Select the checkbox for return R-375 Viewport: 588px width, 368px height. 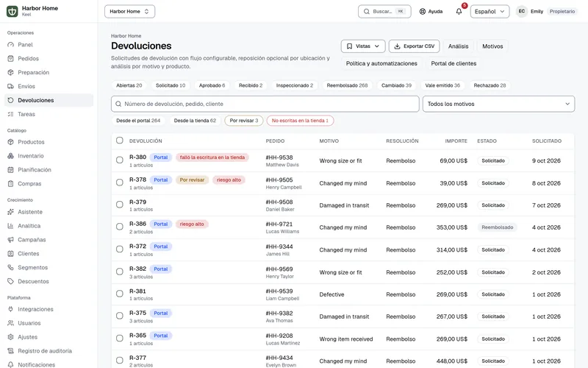[120, 316]
